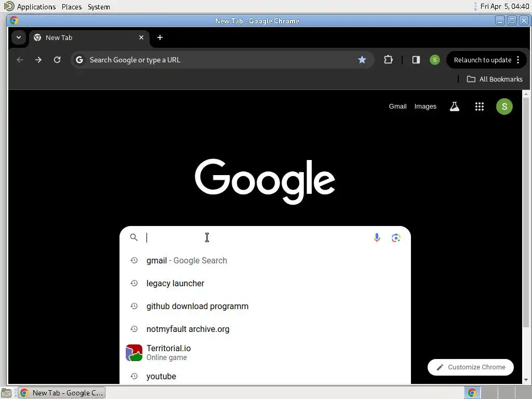Click the back navigation arrow
Image resolution: width=532 pixels, height=399 pixels.
point(20,60)
